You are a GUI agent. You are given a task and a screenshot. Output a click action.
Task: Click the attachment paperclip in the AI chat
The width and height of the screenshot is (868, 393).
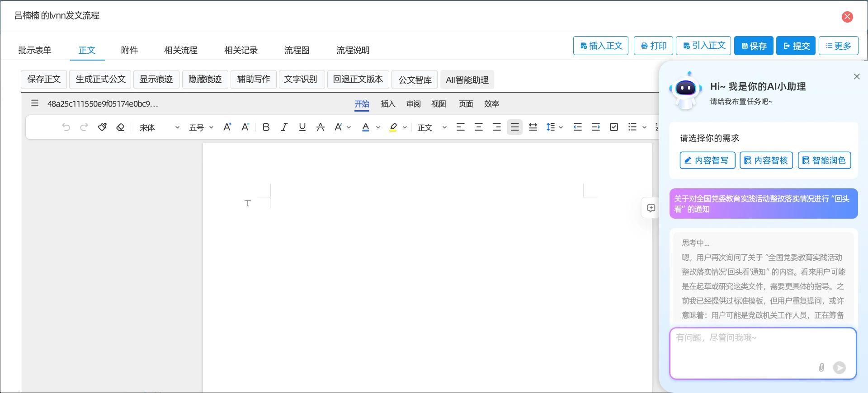coord(821,368)
